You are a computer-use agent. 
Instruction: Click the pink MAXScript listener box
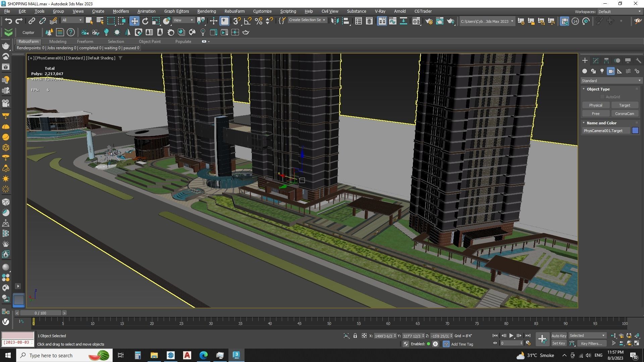18,335
